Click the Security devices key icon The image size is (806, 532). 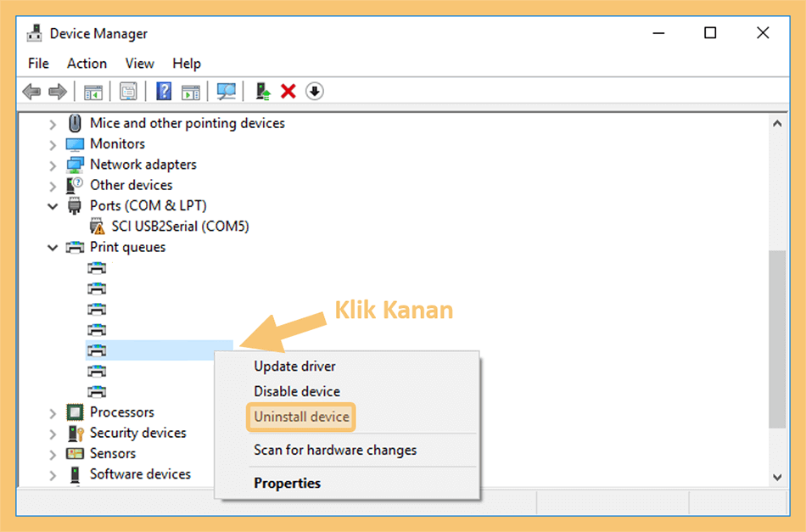[76, 433]
